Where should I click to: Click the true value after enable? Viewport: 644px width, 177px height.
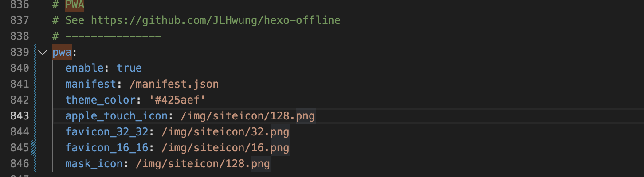[x=129, y=68]
